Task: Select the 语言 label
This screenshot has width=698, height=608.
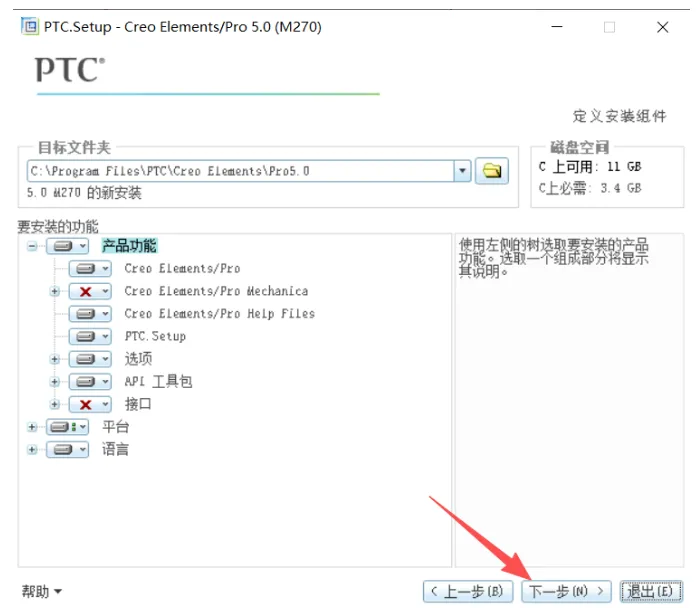Action: tap(115, 450)
